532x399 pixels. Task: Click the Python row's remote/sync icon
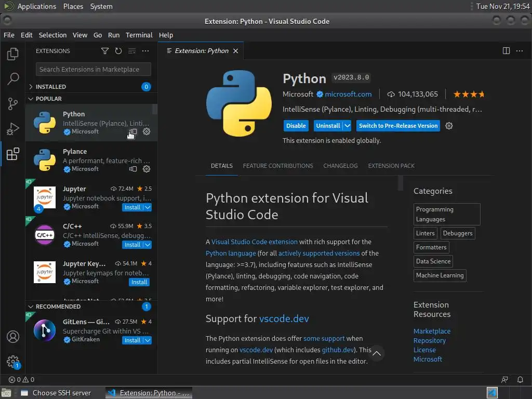pos(133,131)
